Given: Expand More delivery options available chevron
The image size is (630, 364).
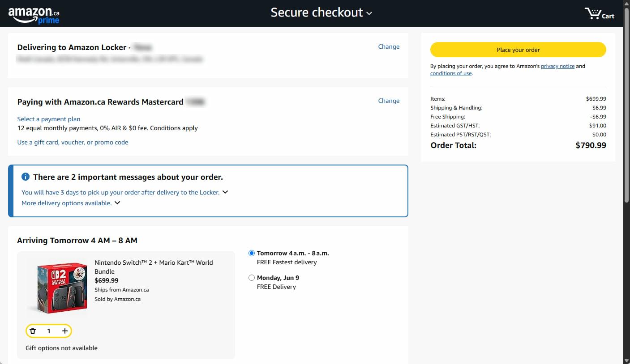Looking at the screenshot, I should tap(117, 203).
